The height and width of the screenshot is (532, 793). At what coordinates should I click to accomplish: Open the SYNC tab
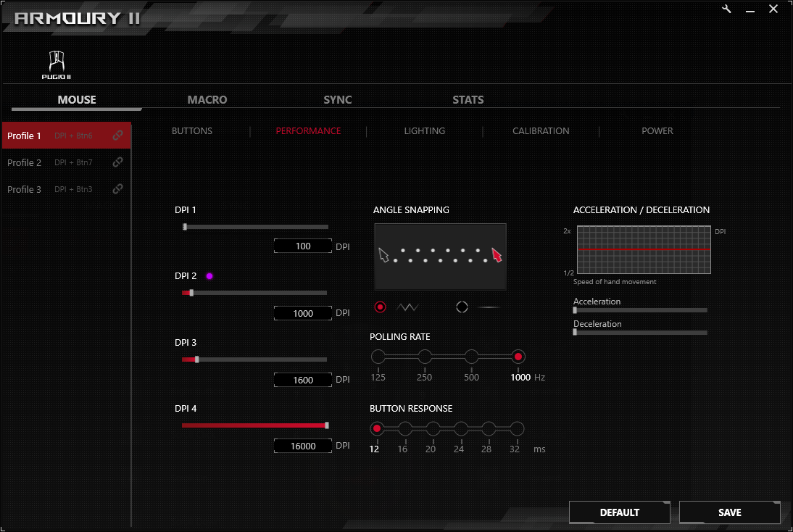[338, 99]
